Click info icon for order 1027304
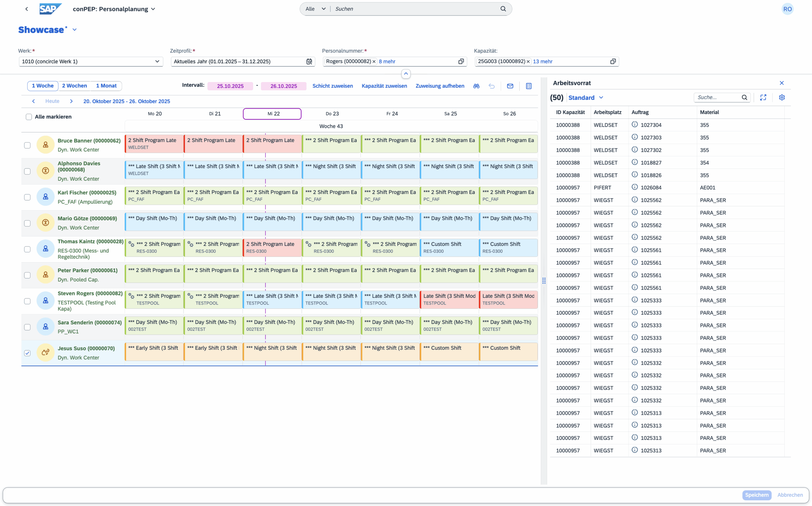This screenshot has height=506, width=812. pyautogui.click(x=634, y=125)
